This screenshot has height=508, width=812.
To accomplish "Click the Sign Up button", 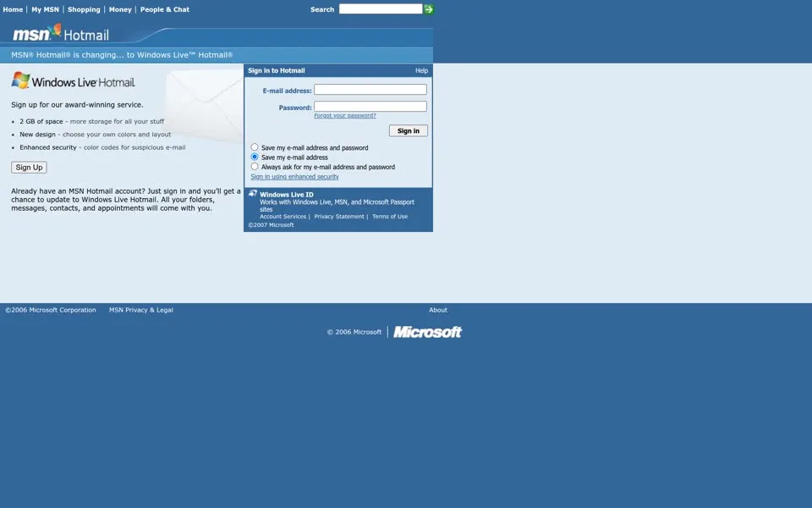I will [x=29, y=168].
